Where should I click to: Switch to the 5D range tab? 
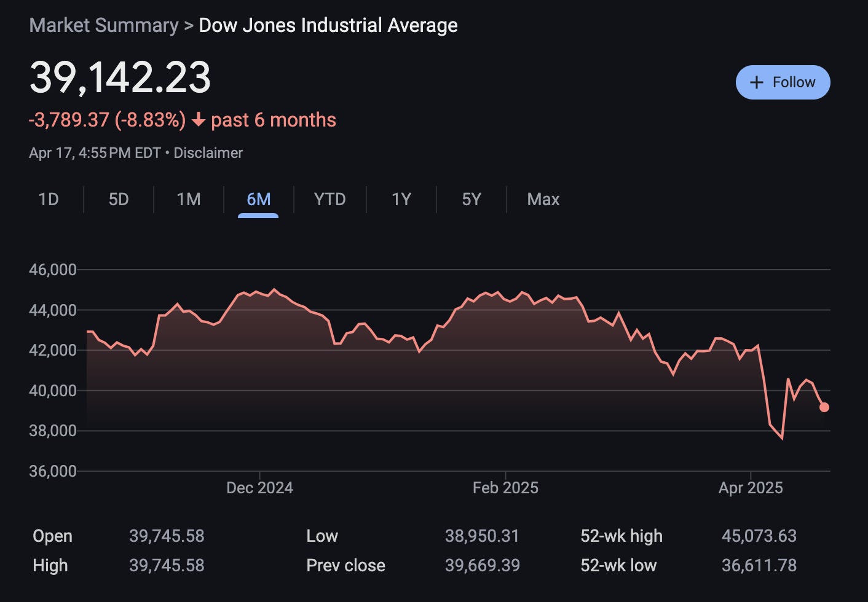pos(119,199)
